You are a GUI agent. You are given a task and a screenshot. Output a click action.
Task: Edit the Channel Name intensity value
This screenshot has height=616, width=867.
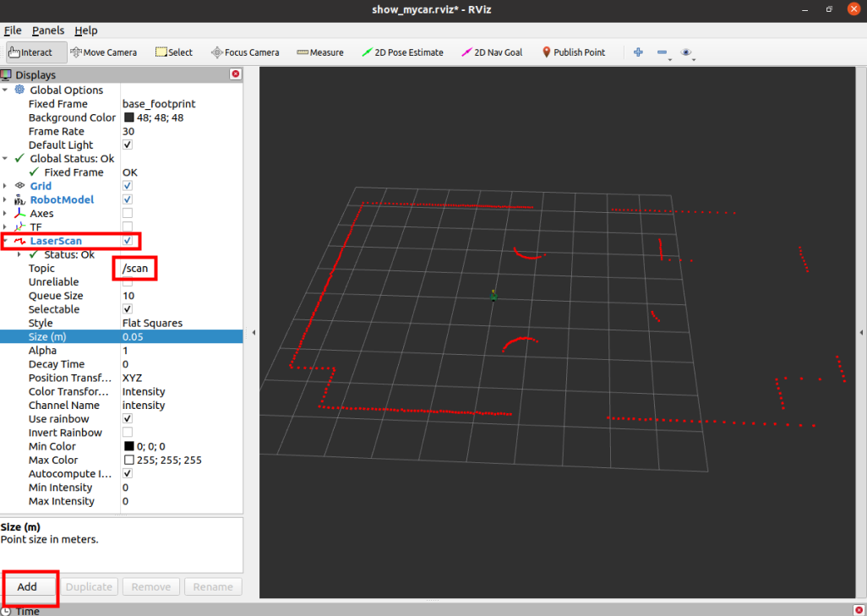(x=182, y=406)
